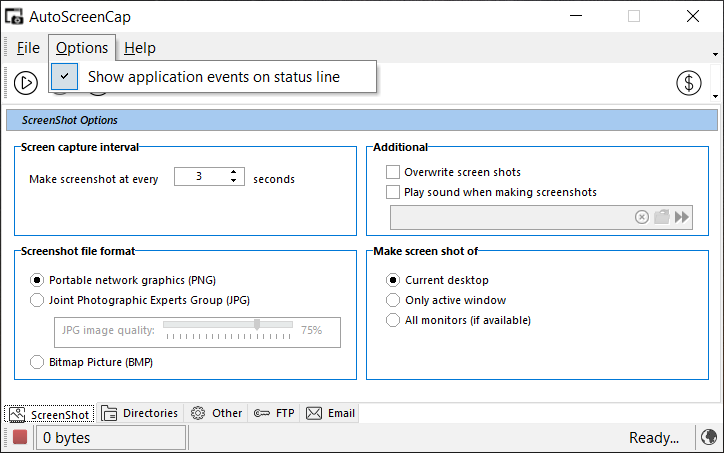Open the Help menu
The image size is (724, 453).
140,48
